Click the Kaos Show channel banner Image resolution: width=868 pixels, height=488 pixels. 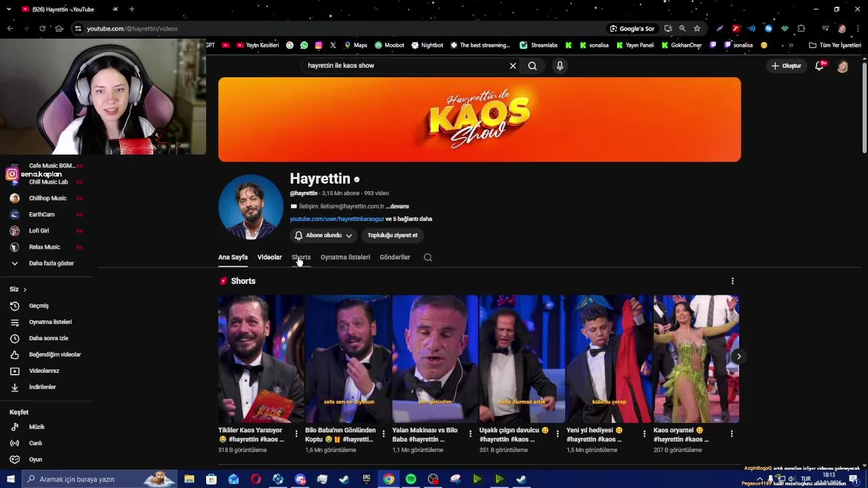coord(479,119)
